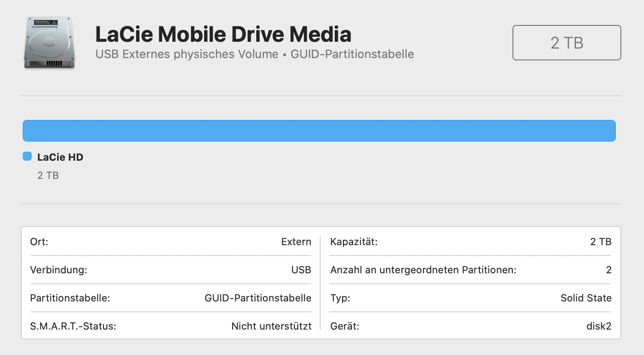Click the 2 TB size under LaCie HD
This screenshot has height=355, width=644.
(x=48, y=175)
